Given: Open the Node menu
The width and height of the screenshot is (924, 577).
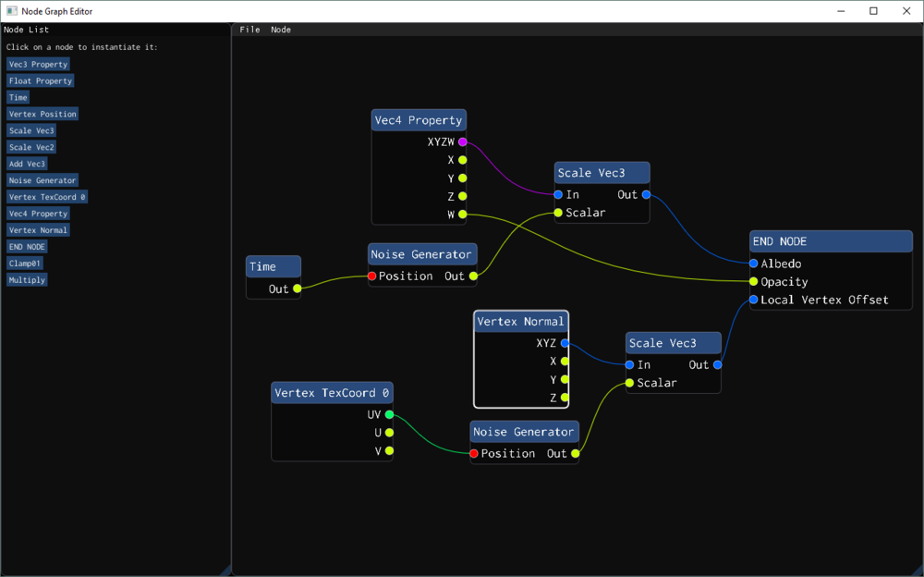Looking at the screenshot, I should click(x=280, y=29).
